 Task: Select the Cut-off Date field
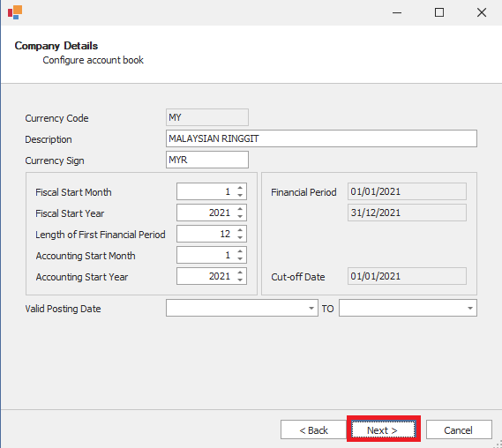[407, 276]
